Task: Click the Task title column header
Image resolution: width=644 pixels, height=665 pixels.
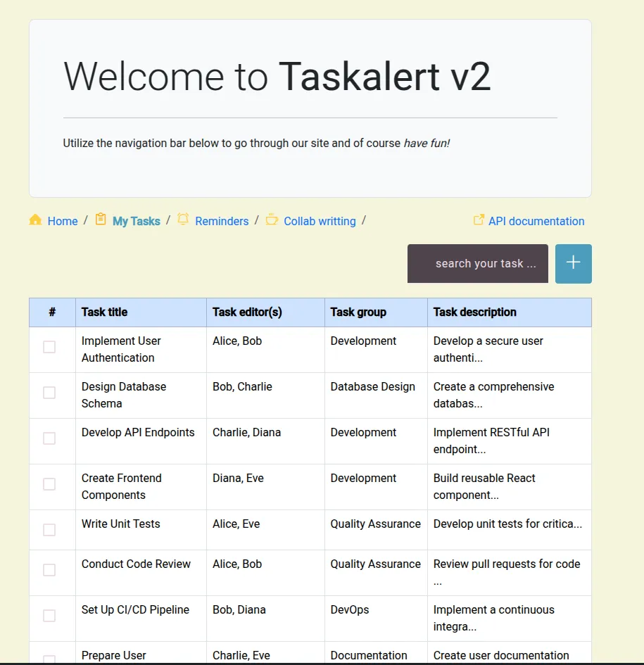Action: point(141,312)
